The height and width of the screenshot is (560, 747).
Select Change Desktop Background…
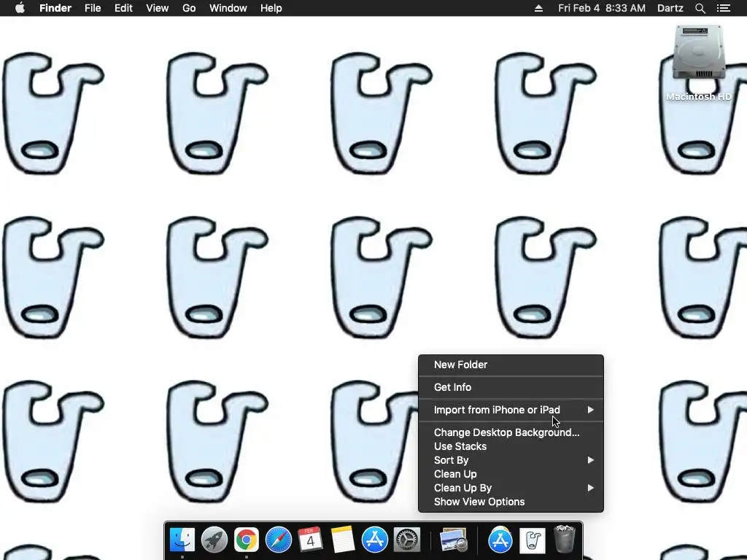point(511,432)
